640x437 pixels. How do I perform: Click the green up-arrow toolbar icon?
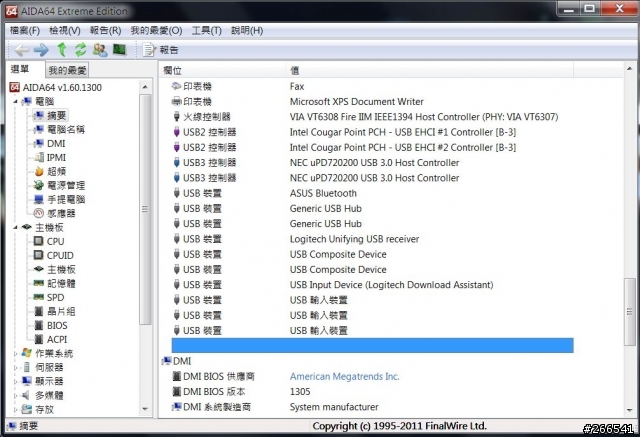(62, 50)
